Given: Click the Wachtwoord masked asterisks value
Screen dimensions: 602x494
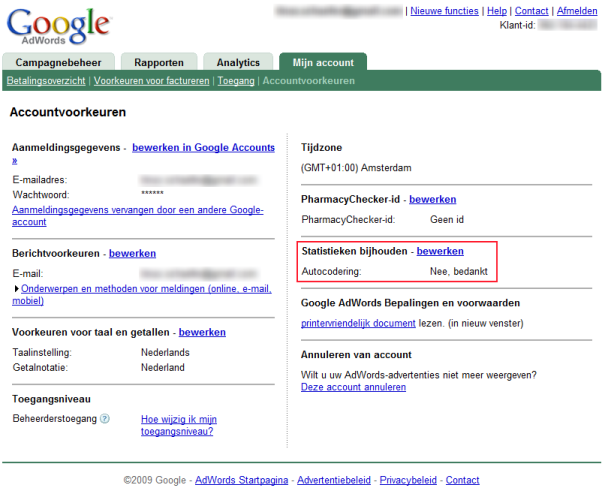Looking at the screenshot, I should point(152,193).
